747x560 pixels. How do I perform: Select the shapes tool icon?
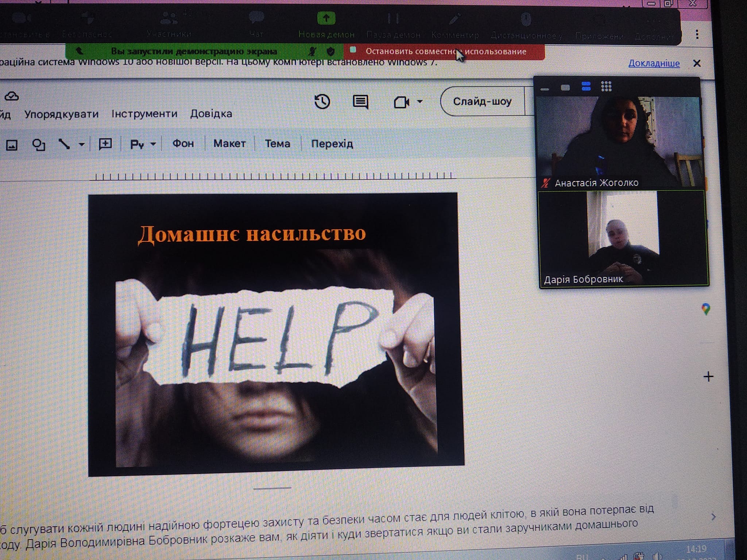(38, 145)
